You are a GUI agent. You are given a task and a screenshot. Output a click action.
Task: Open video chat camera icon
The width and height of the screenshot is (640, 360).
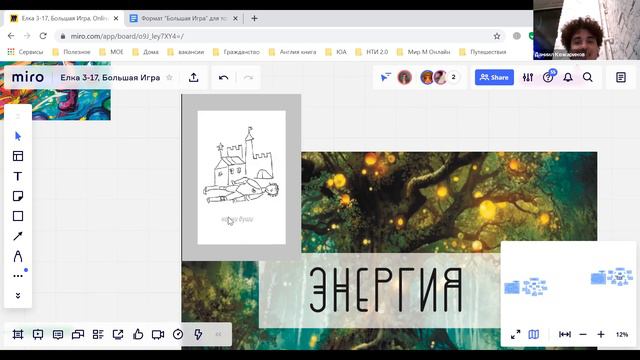[x=158, y=334]
